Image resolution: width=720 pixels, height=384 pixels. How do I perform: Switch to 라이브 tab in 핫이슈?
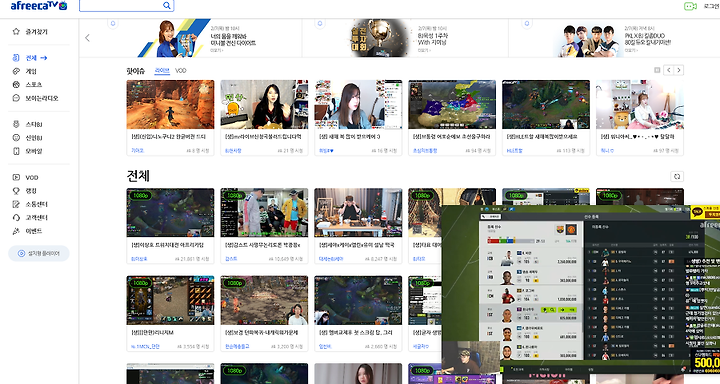[x=162, y=71]
